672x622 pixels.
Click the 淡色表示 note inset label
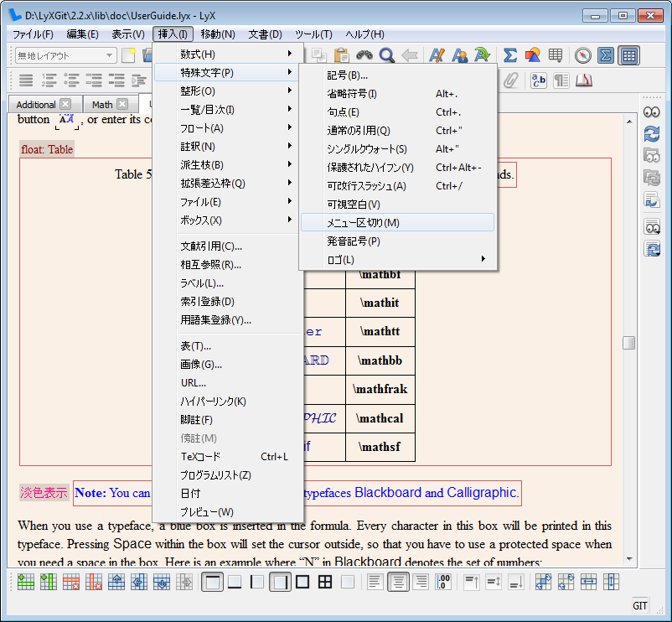coord(44,493)
